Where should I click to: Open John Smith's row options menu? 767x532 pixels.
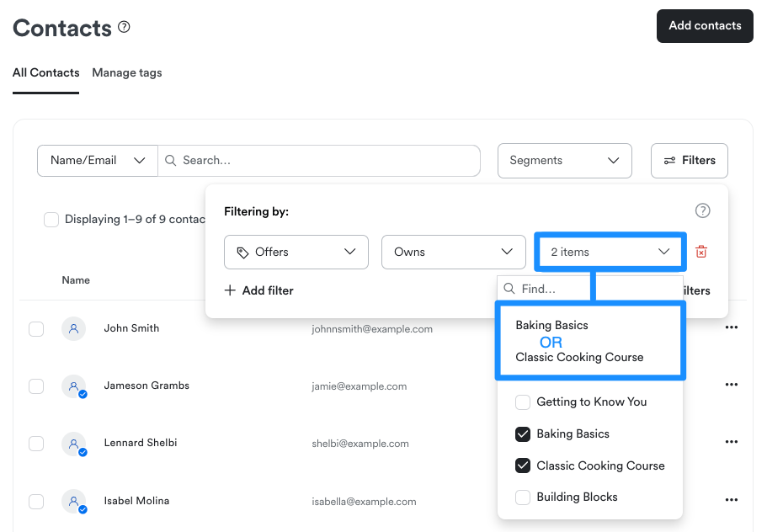click(732, 327)
